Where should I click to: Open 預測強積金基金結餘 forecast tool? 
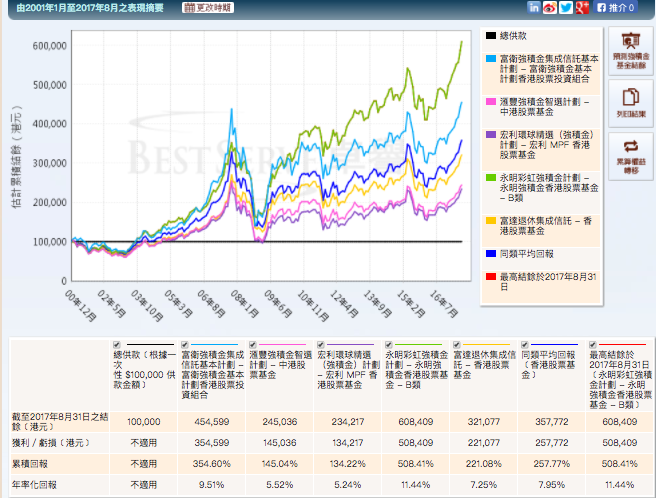tap(631, 51)
